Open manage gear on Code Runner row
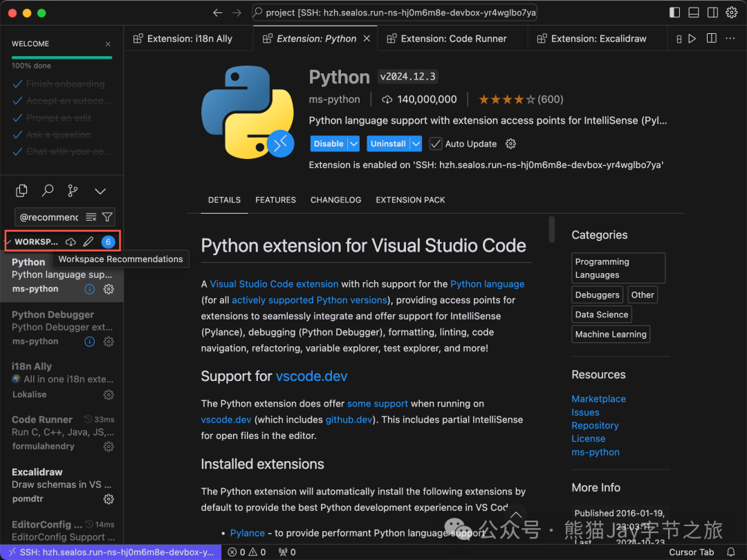Screen dimensions: 747x560 [x=109, y=447]
